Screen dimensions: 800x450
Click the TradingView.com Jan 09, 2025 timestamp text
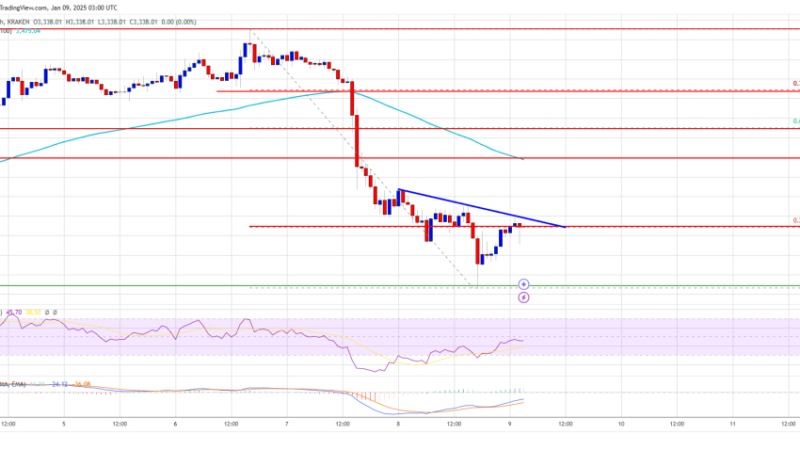(59, 8)
